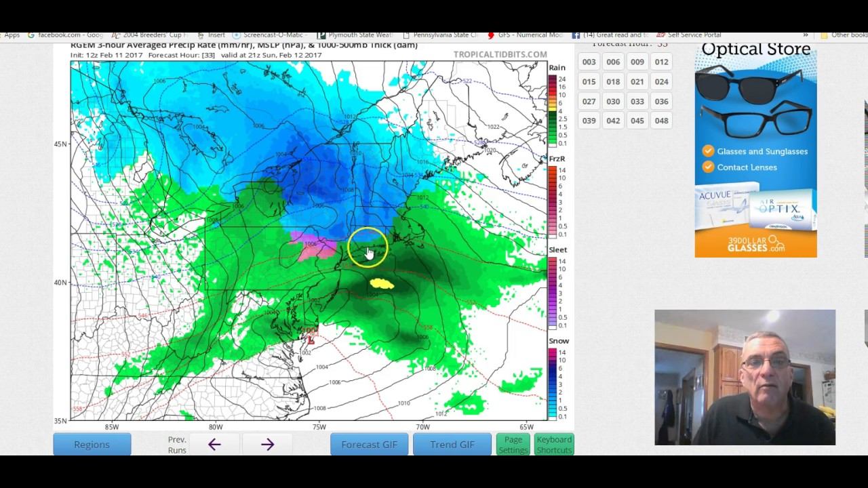Select forecast hour 021

tap(637, 81)
